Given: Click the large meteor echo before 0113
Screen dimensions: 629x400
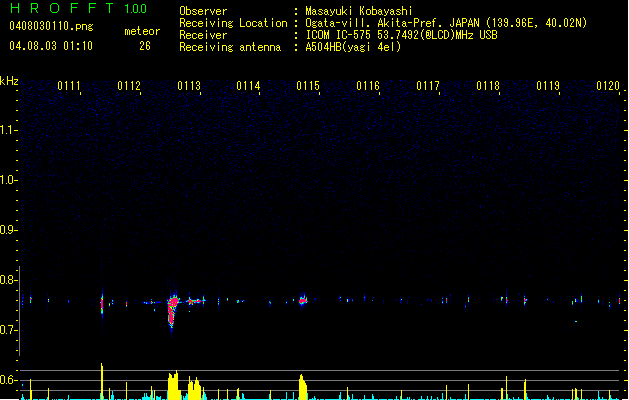Looking at the screenshot, I should (173, 311).
